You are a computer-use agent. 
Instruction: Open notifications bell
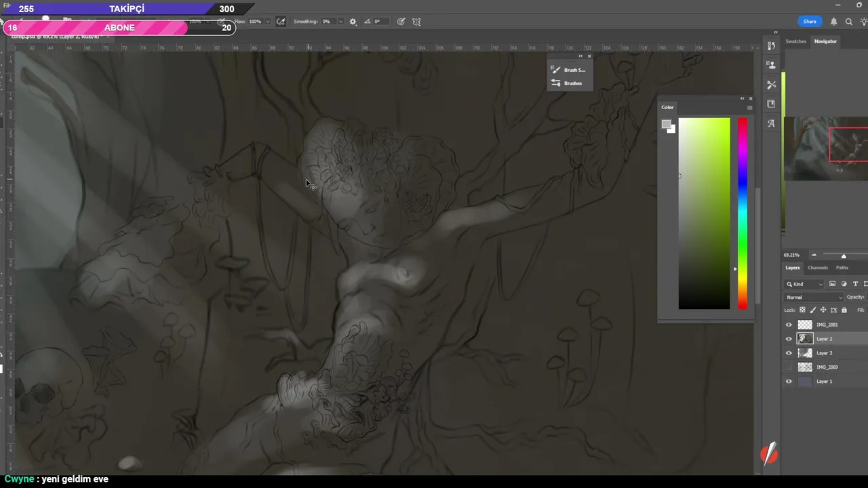834,22
